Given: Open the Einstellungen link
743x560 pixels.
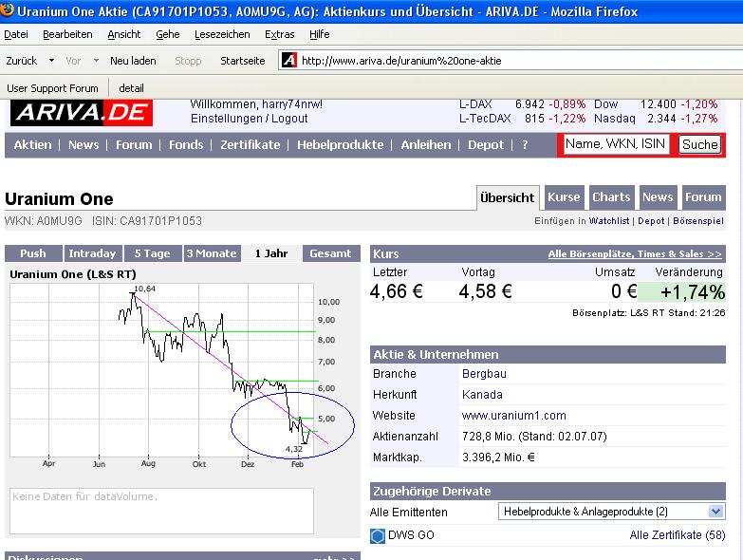Looking at the screenshot, I should (x=227, y=119).
